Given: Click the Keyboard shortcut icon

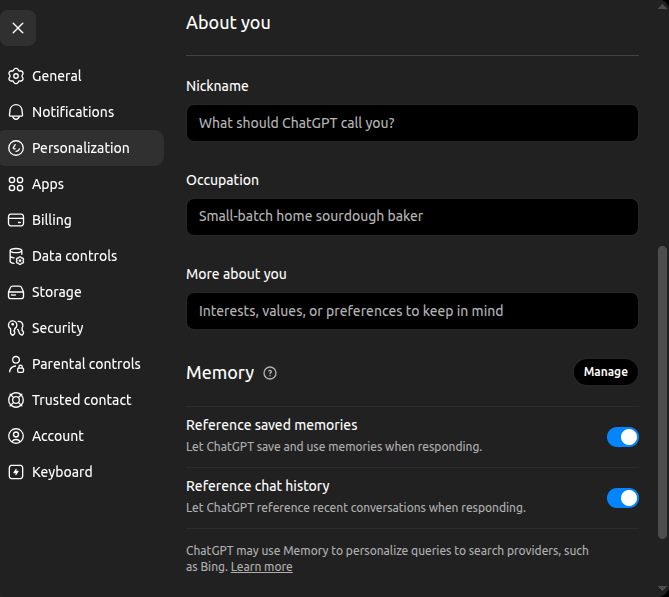Looking at the screenshot, I should click(16, 472).
